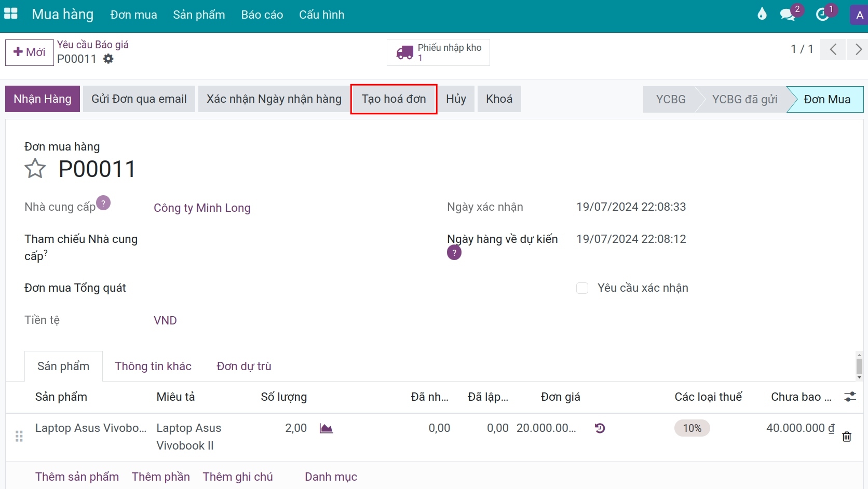Click Tạo hoá đơn button
Screen dimensions: 868x489
pos(394,99)
